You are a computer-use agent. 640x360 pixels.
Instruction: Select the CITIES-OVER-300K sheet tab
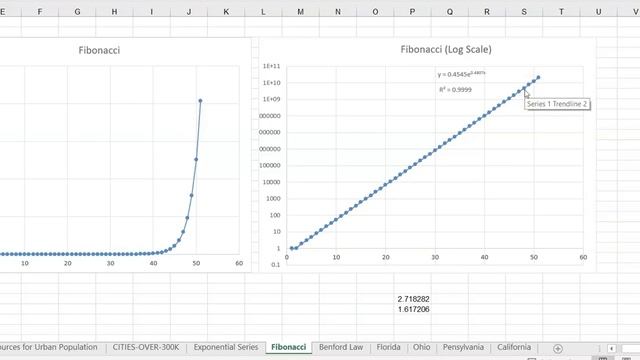click(146, 347)
